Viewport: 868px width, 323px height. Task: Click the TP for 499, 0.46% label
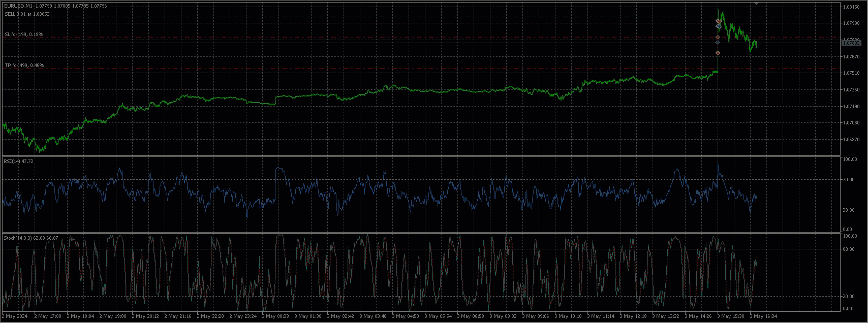pyautogui.click(x=24, y=66)
